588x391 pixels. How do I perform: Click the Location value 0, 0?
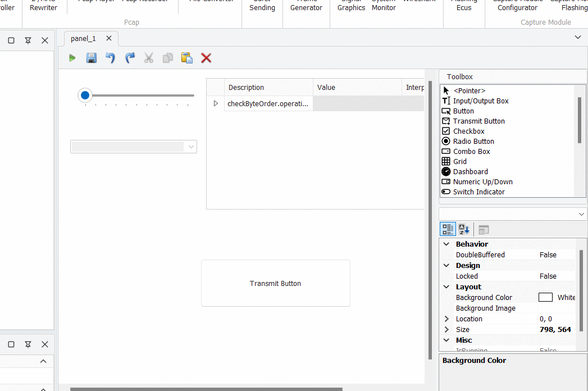(546, 319)
